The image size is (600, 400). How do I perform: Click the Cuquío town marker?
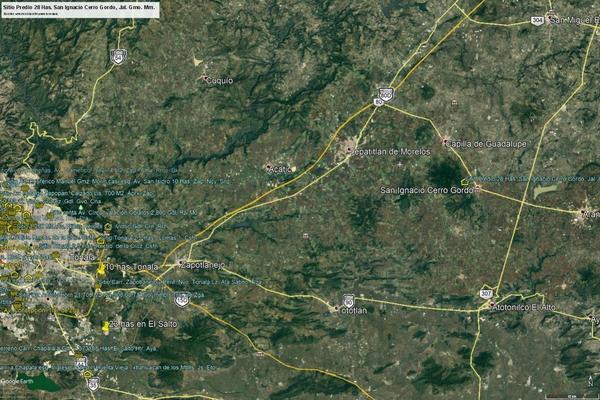[207, 79]
